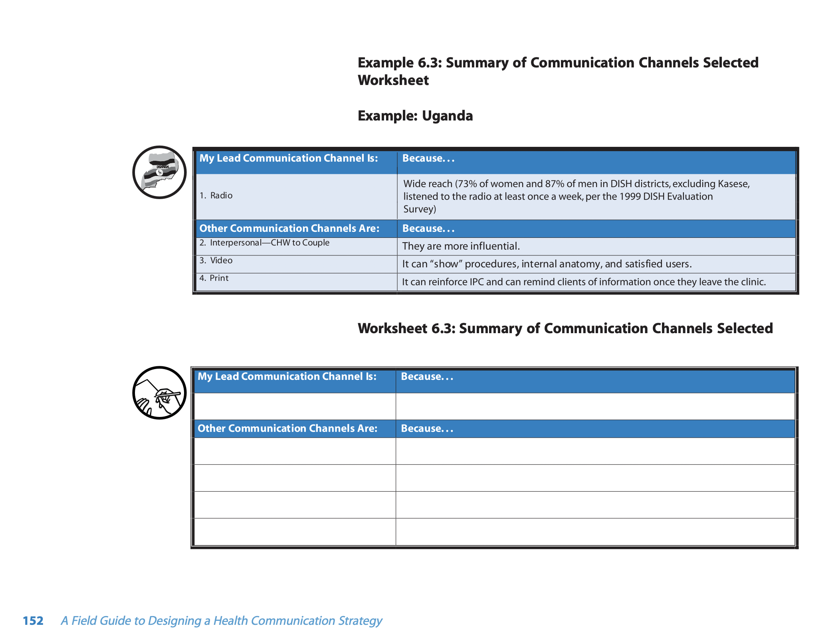This screenshot has width=840, height=636.
Task: Click first blank other-channels worksheet field
Action: point(295,451)
